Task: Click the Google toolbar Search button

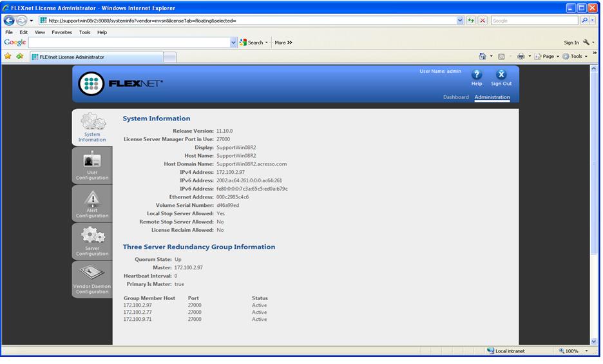Action: point(253,43)
